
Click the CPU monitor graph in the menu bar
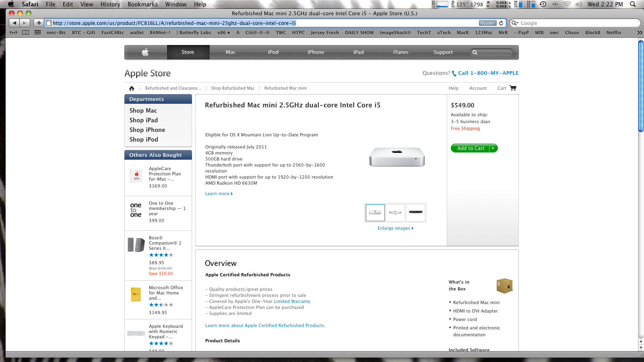point(442,4)
